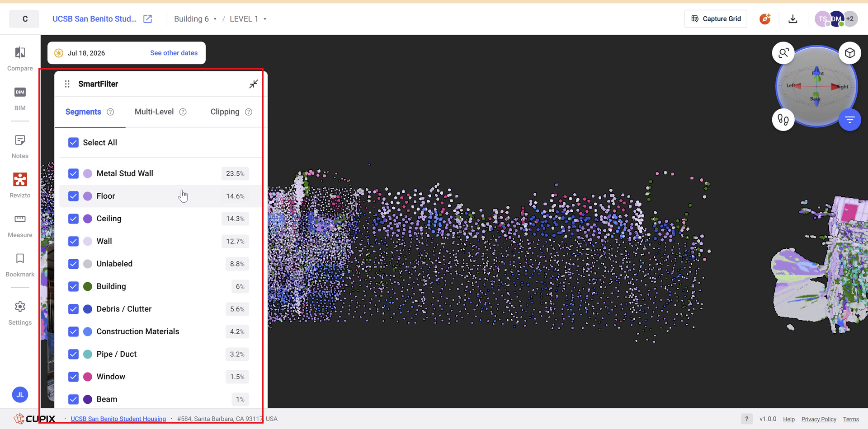Open the Revizto integration
This screenshot has width=868, height=429.
(x=20, y=186)
